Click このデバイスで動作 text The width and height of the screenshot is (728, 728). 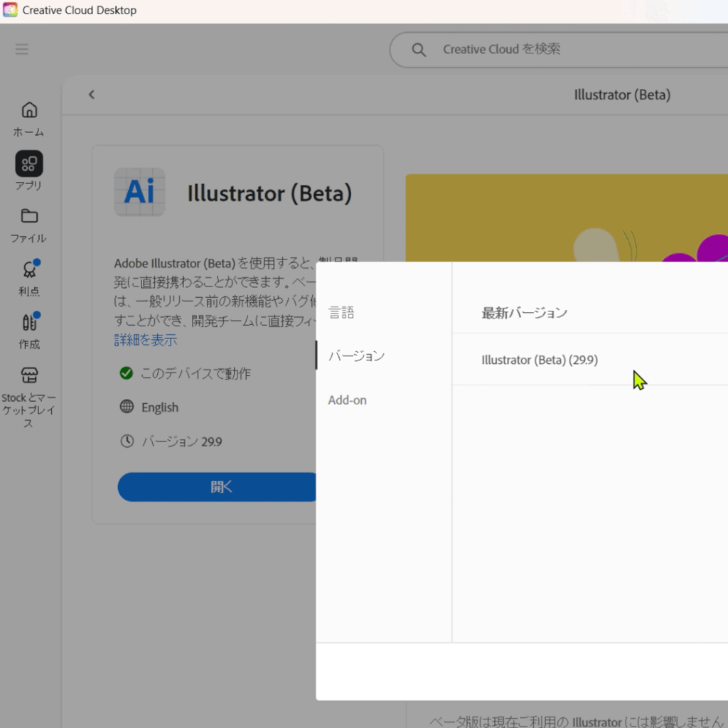coord(196,373)
